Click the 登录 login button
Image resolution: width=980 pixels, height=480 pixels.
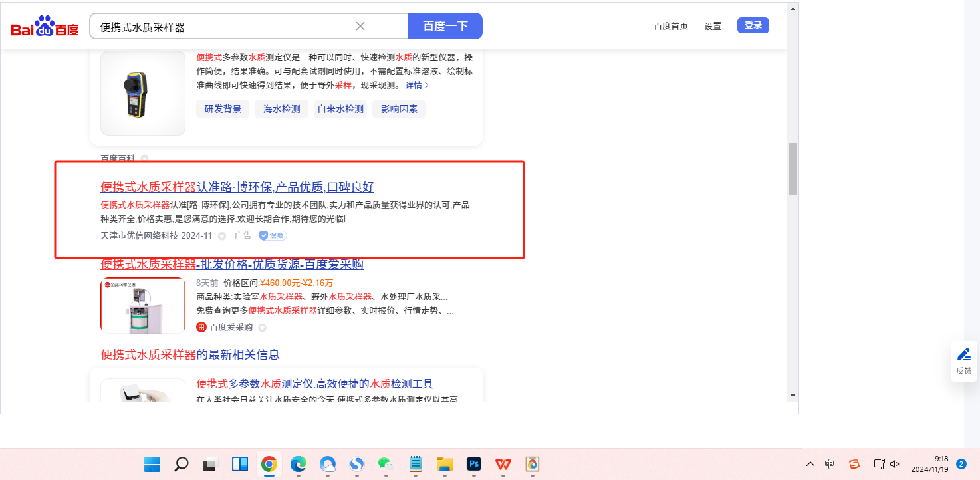click(753, 25)
